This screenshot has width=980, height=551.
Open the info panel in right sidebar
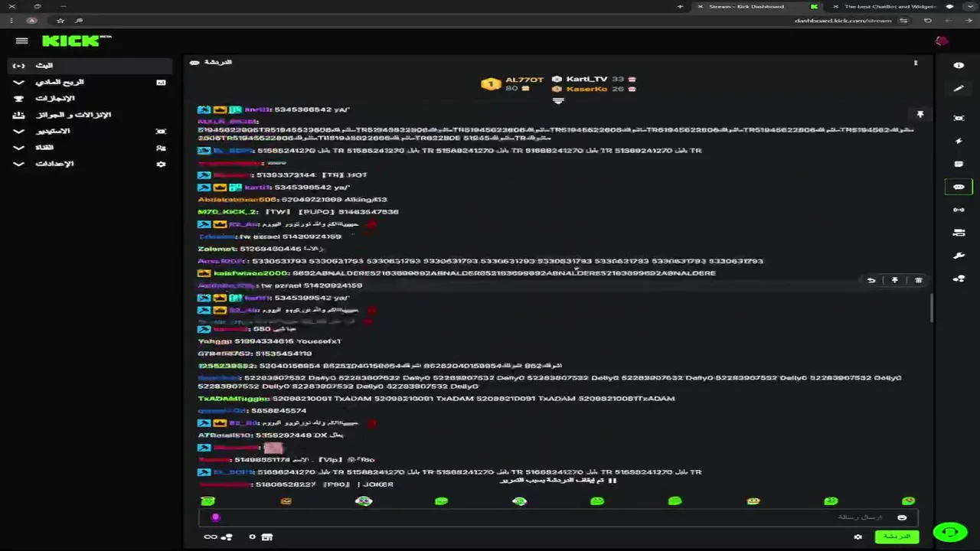click(959, 66)
